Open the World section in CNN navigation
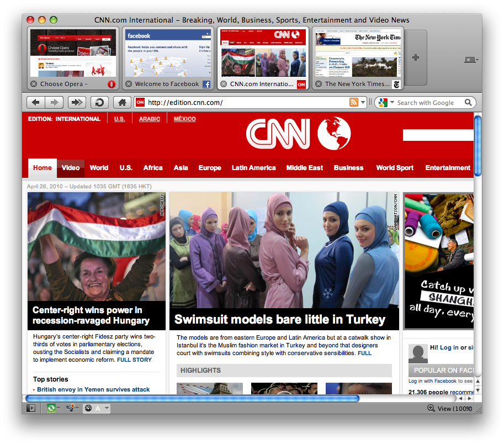Image resolution: width=504 pixels, height=444 pixels. click(x=99, y=168)
